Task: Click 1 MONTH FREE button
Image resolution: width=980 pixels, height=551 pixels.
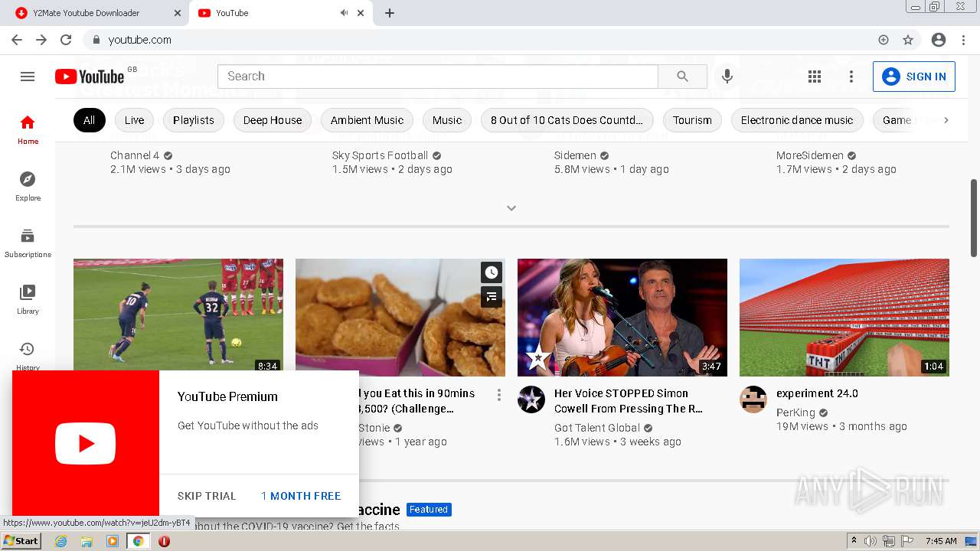Action: click(301, 496)
